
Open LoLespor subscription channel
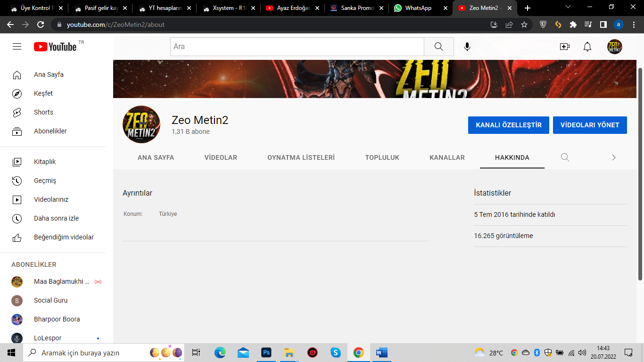click(x=57, y=338)
